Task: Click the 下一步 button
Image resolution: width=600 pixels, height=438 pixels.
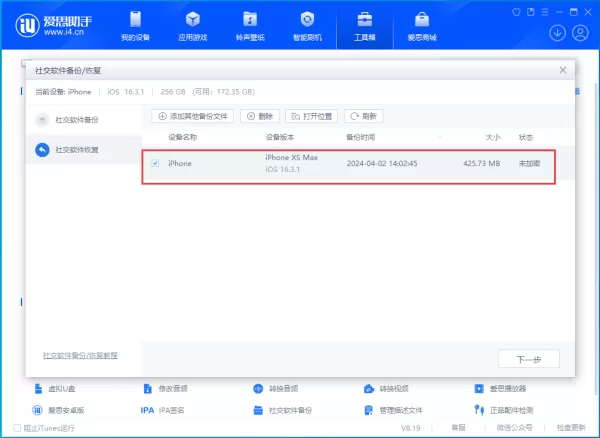Action: (529, 359)
